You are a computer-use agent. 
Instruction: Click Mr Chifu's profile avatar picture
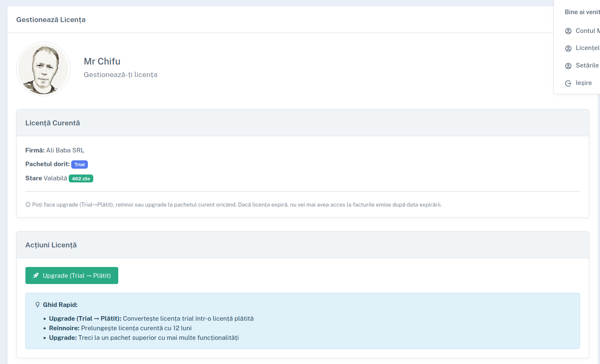click(x=43, y=69)
